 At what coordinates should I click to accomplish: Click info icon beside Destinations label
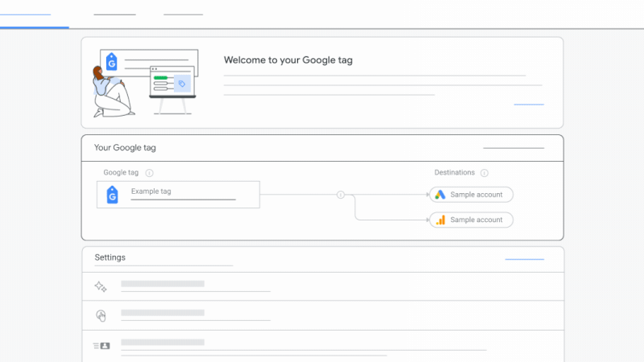pos(484,173)
